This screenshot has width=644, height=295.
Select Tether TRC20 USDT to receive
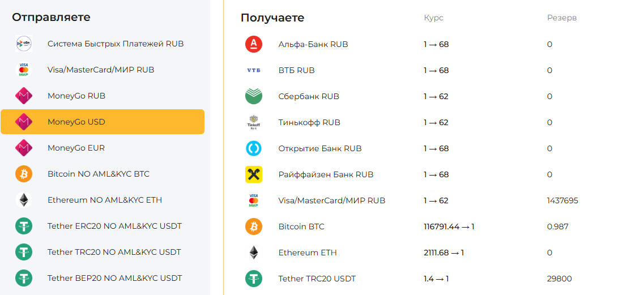317,279
